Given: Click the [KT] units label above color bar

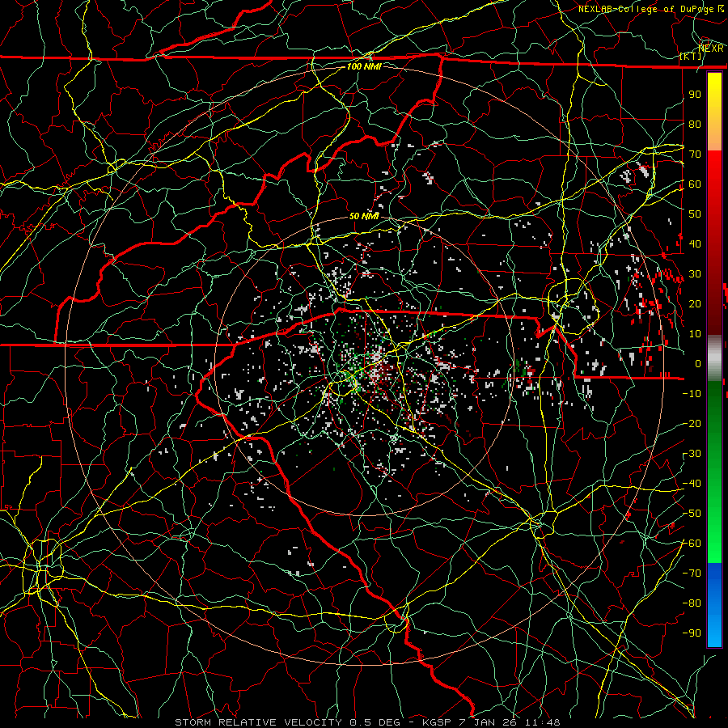Looking at the screenshot, I should (691, 56).
